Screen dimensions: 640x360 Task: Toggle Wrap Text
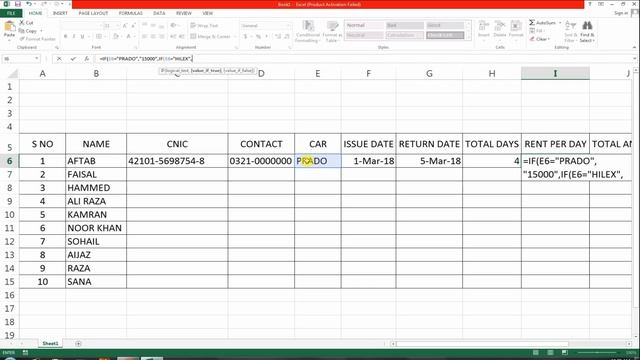204,26
